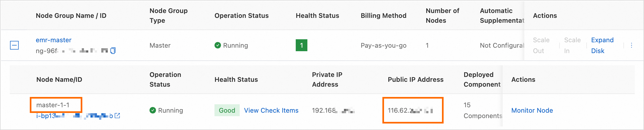Click the 192.168 private IP address
Screen dimensions: 644x130
tap(333, 110)
